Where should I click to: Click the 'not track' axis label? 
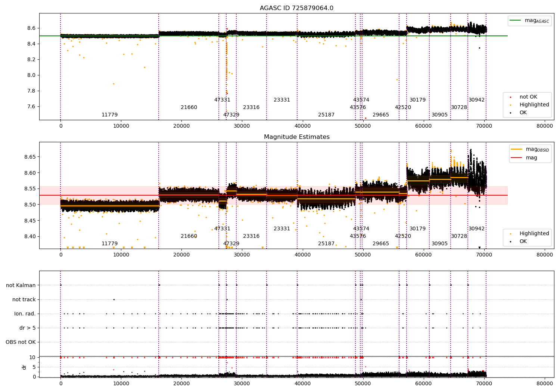tap(24, 300)
